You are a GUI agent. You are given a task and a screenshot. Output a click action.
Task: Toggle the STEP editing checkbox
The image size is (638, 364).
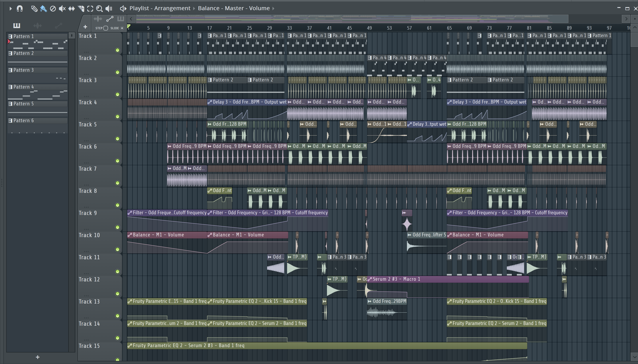click(x=105, y=28)
